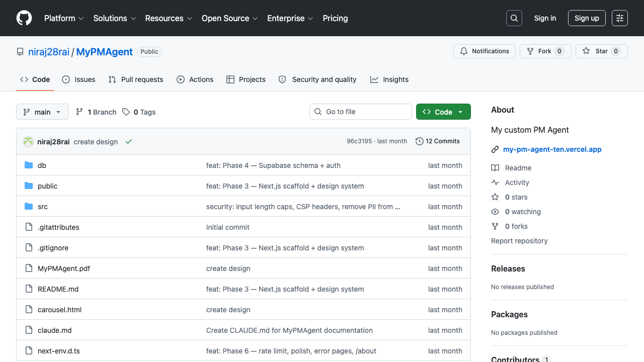The image size is (644, 362).
Task: Switch to the Code tab
Action: point(35,79)
